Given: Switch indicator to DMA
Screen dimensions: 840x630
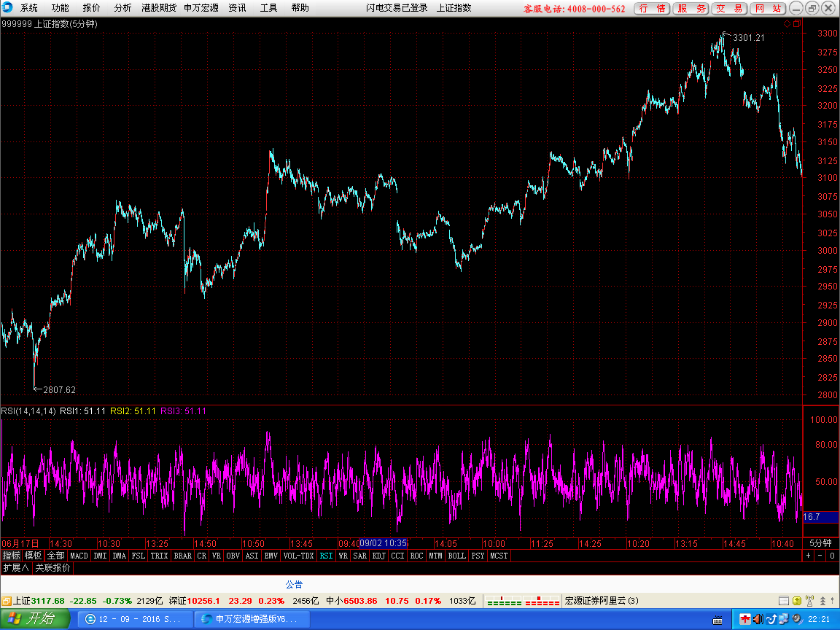Looking at the screenshot, I should [120, 556].
